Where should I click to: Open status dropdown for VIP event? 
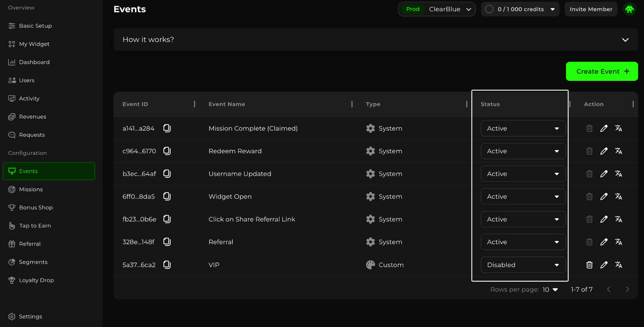tap(523, 265)
